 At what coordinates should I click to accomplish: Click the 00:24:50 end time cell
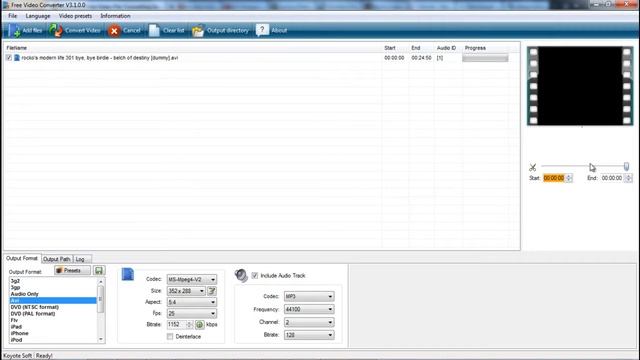tap(421, 58)
